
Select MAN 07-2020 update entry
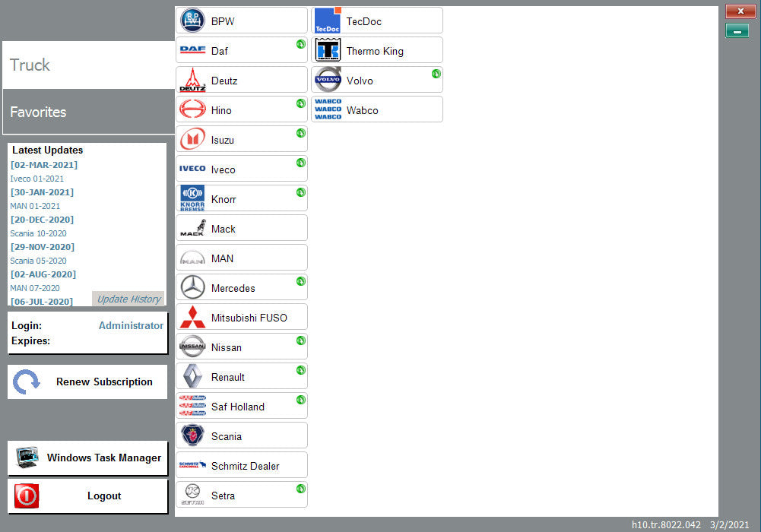(35, 288)
